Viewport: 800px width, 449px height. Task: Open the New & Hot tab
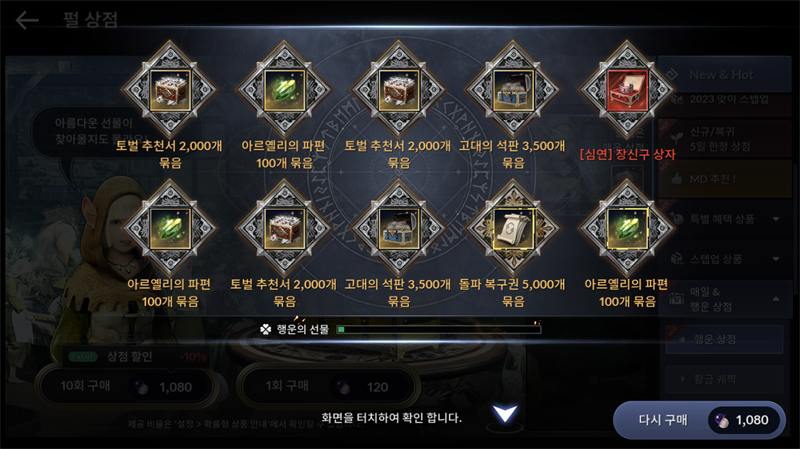[x=725, y=74]
